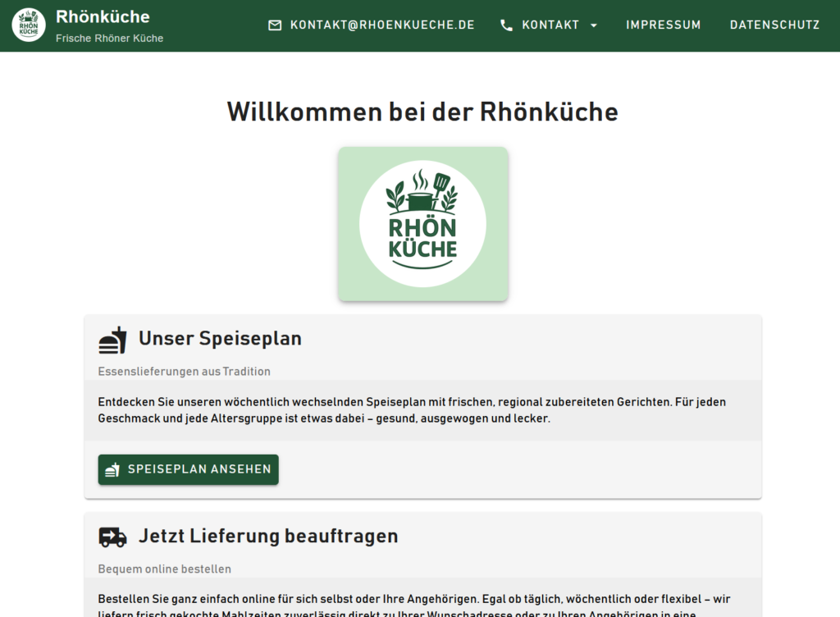Open the Impressum page
This screenshot has height=617, width=840.
663,25
